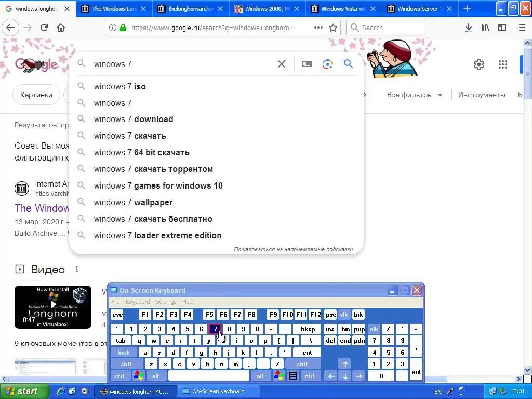Click up arrow key on On-Screen Keyboard
This screenshot has width=532, height=399.
345,364
